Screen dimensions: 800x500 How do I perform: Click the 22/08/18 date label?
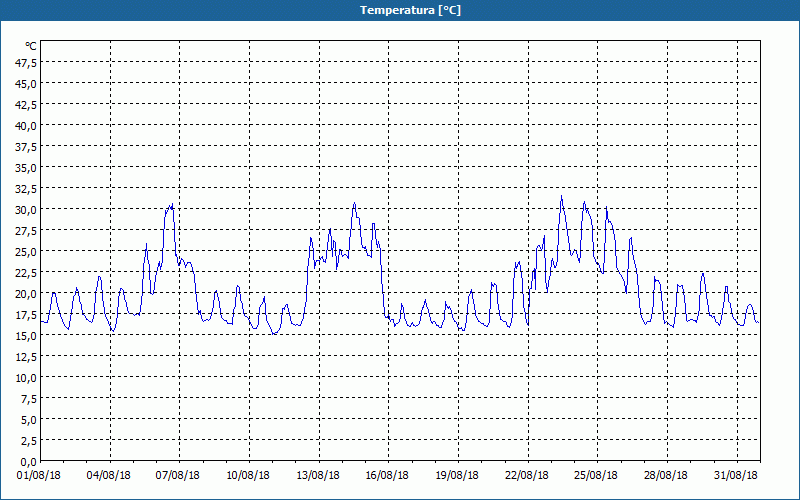[x=527, y=476]
